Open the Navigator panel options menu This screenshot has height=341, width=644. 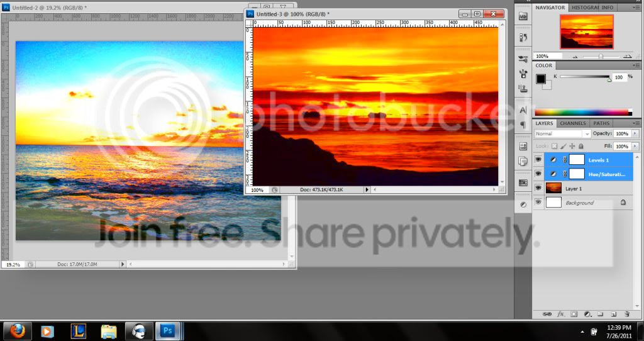coord(636,8)
